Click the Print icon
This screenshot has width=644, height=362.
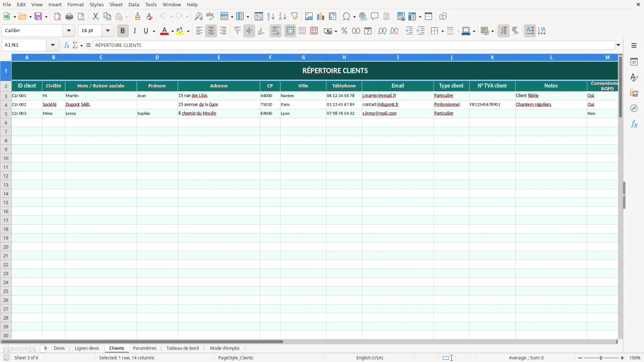click(69, 17)
